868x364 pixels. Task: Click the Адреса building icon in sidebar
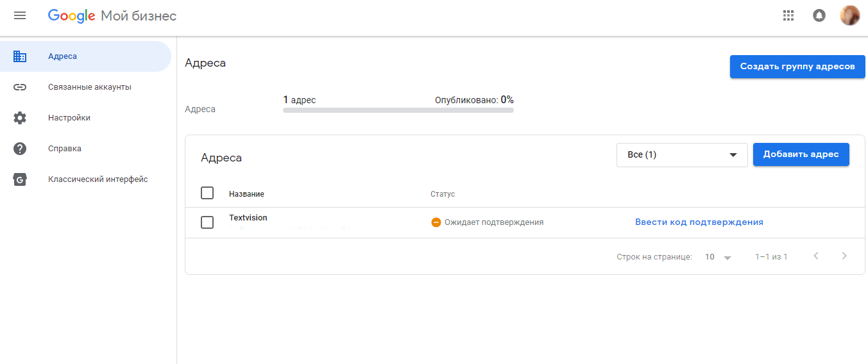(20, 56)
